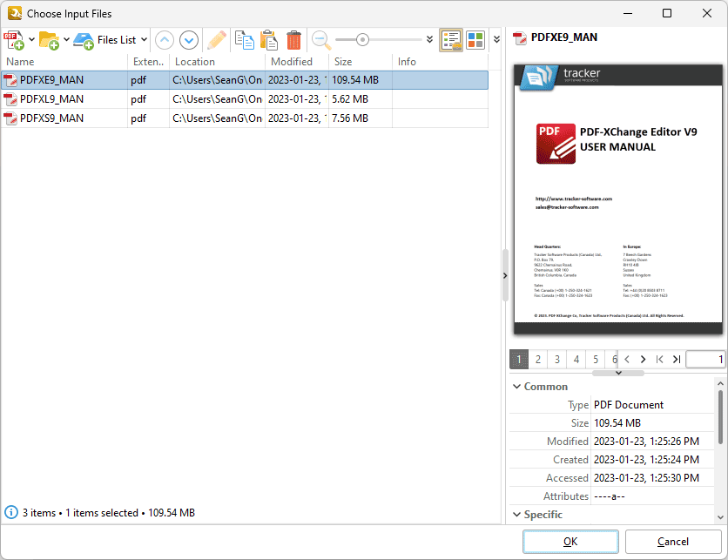The width and height of the screenshot is (728, 560).
Task: Toggle the details list view mode
Action: click(x=451, y=40)
